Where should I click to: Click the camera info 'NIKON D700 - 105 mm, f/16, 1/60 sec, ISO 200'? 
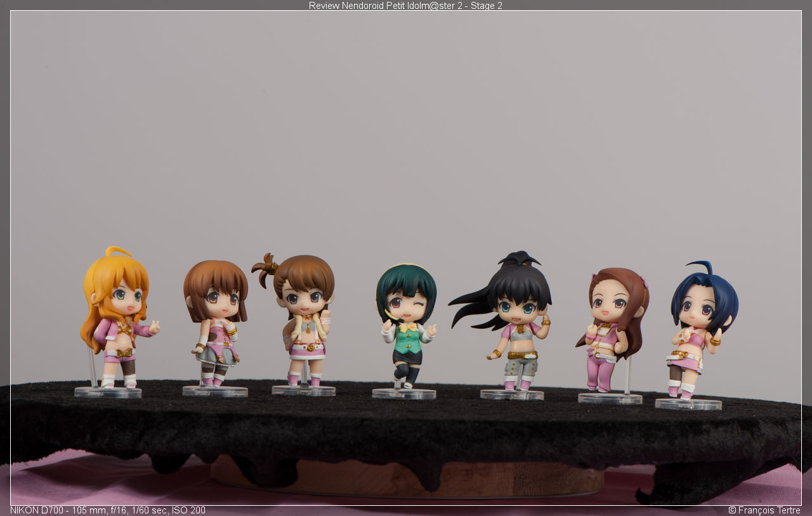pos(108,510)
